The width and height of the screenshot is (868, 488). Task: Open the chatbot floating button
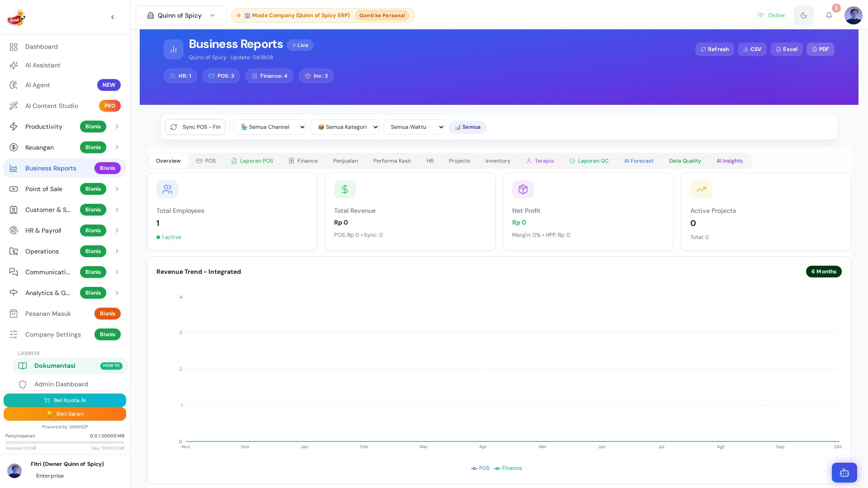tap(844, 473)
